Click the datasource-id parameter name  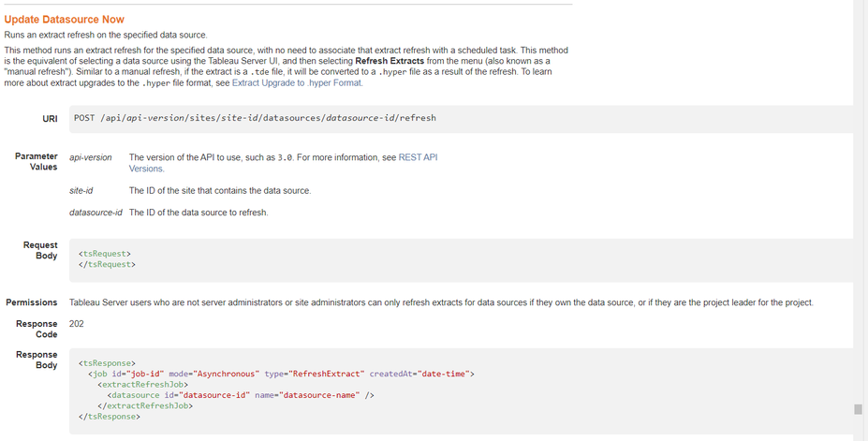96,213
